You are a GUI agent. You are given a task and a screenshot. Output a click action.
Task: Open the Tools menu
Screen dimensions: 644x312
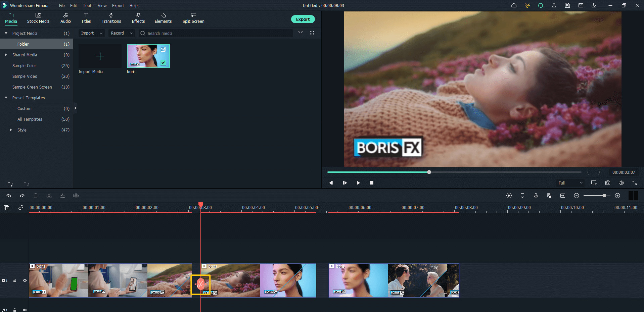tap(88, 5)
